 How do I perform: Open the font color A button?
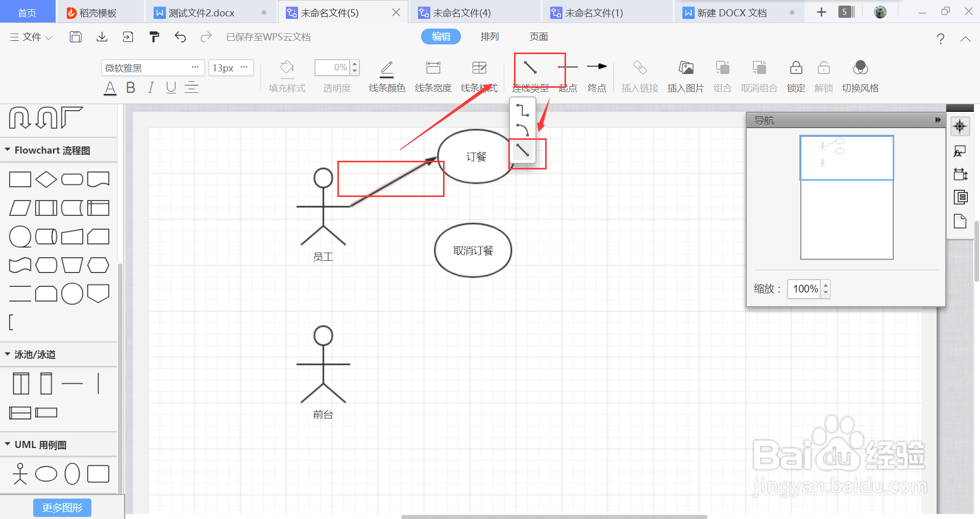(110, 88)
